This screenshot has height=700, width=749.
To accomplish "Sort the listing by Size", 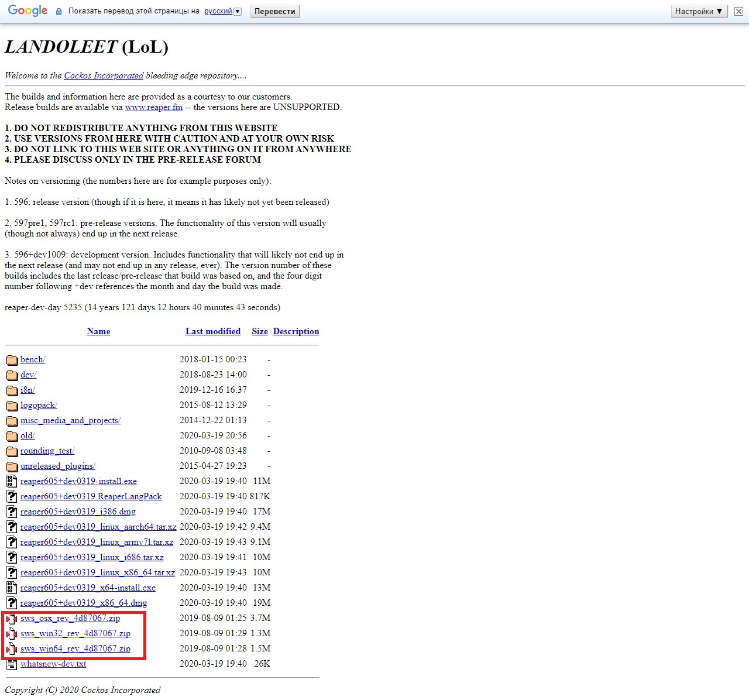I will 260,331.
